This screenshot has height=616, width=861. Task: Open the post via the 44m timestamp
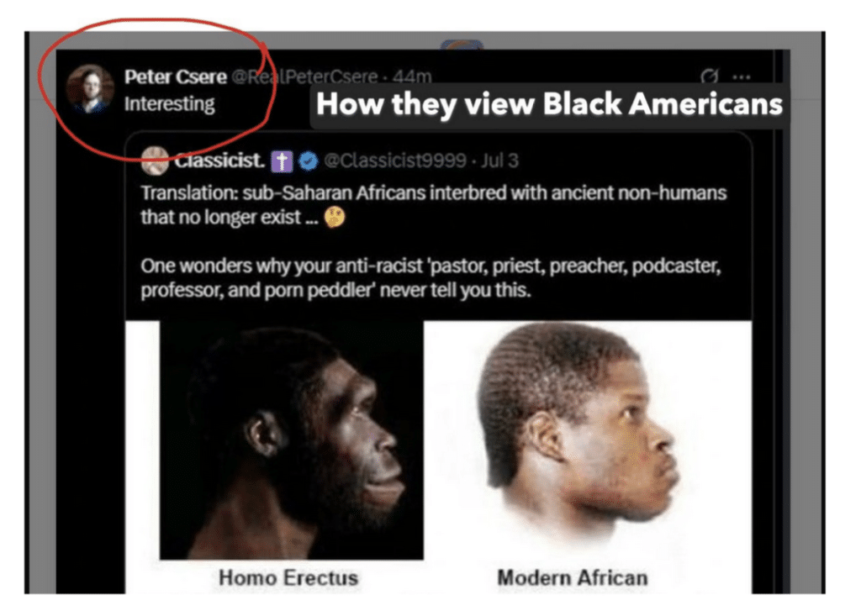(x=412, y=76)
